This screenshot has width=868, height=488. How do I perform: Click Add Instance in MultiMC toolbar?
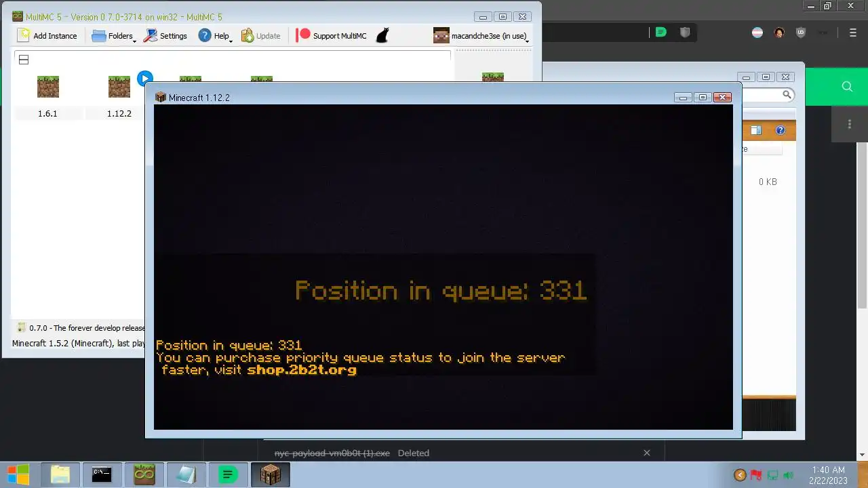47,36
